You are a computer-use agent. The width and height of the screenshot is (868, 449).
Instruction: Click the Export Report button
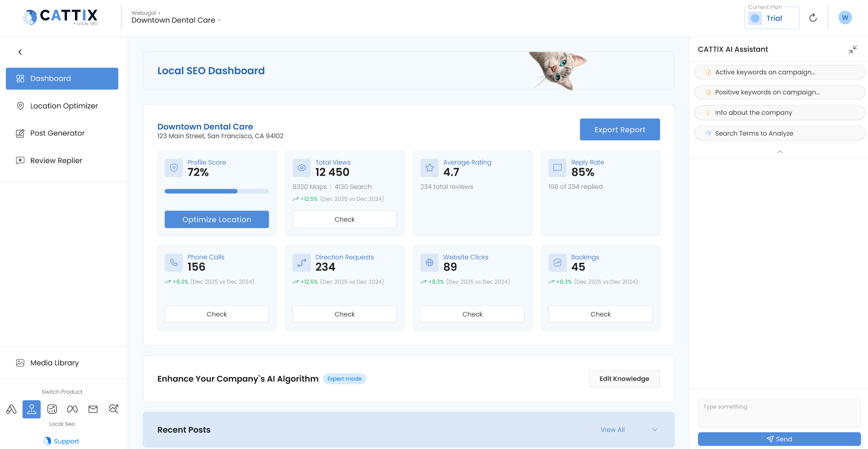click(x=620, y=129)
